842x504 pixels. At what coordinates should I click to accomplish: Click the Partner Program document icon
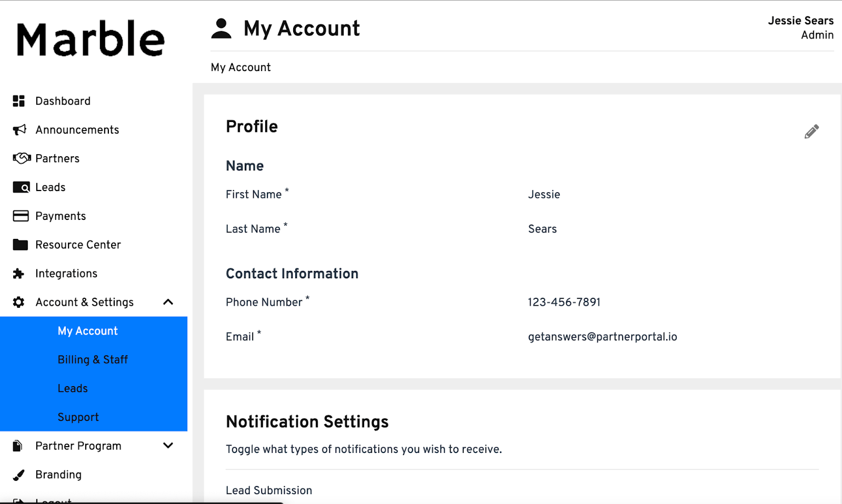[x=17, y=446]
